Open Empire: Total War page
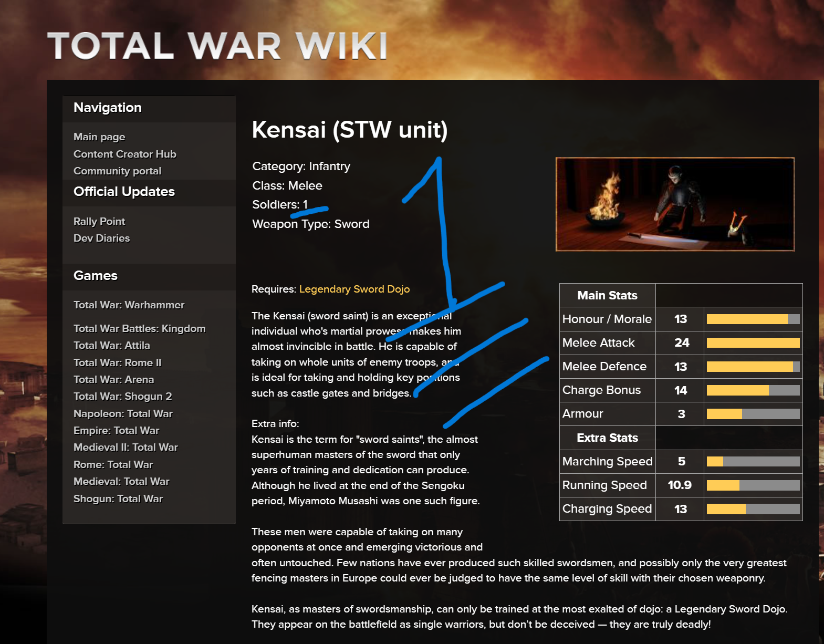This screenshot has width=824, height=644. [117, 430]
